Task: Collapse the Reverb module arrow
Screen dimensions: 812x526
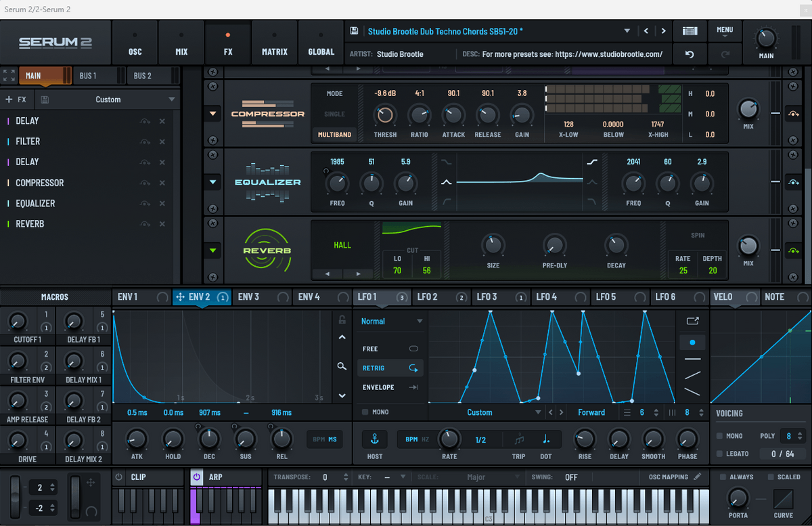Action: tap(213, 250)
